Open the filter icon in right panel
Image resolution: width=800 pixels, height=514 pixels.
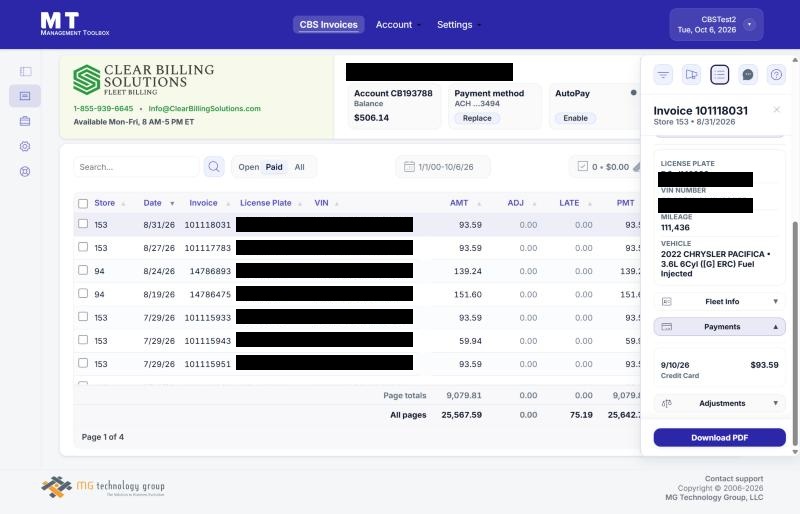[x=663, y=75]
